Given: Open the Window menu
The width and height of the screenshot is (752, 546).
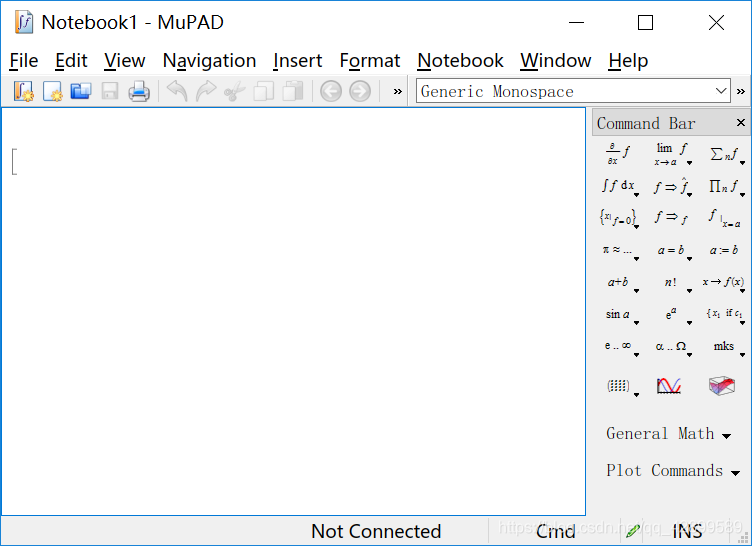Looking at the screenshot, I should click(x=555, y=60).
